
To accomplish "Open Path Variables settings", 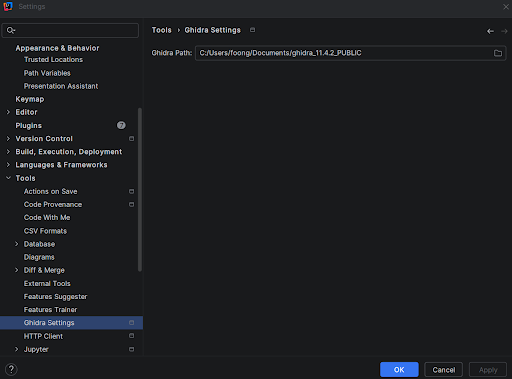I will (47, 73).
